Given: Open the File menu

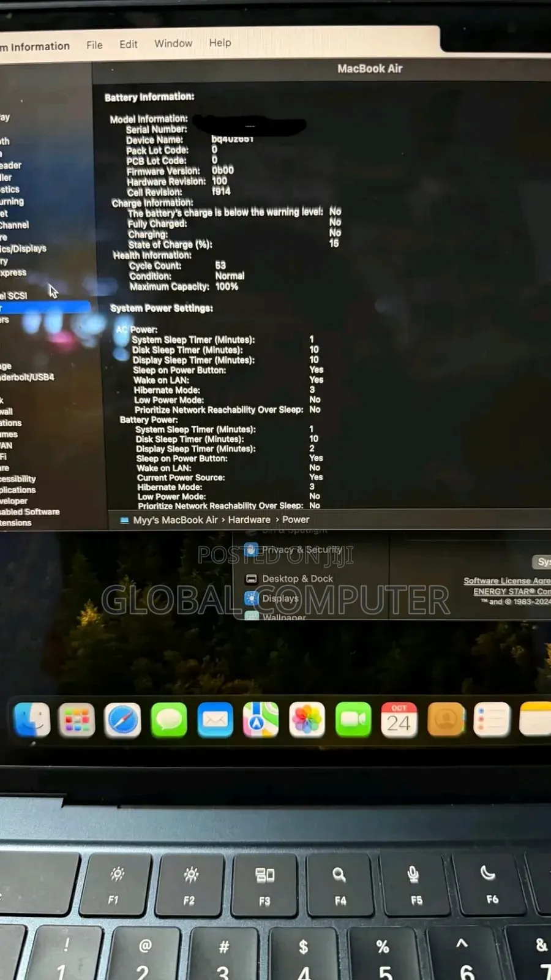Looking at the screenshot, I should tap(94, 45).
